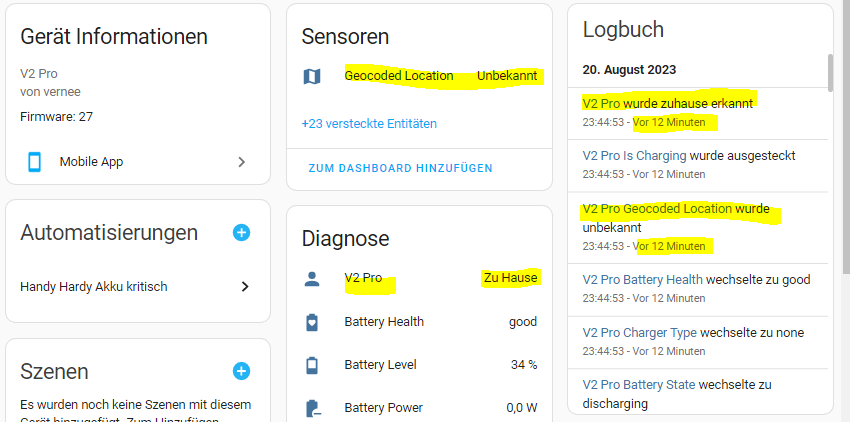Open V2 Pro Battery Health logbook link
The width and height of the screenshot is (850, 422).
pos(642,280)
